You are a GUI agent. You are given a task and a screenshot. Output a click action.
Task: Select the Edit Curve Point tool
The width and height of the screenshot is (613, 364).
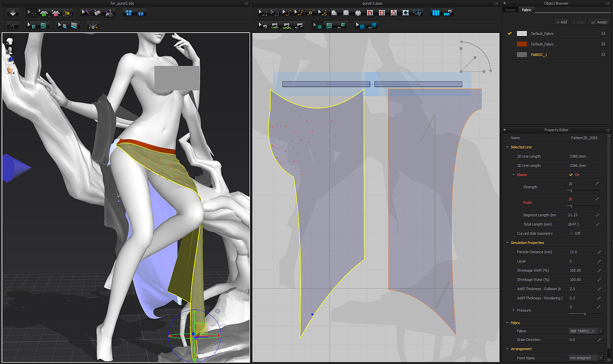tap(298, 13)
